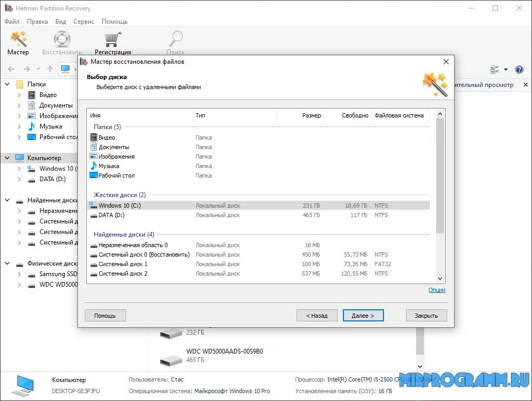Viewport: 532px width, 401px height.
Task: Collapse the Физические диски tree node
Action: click(x=7, y=263)
